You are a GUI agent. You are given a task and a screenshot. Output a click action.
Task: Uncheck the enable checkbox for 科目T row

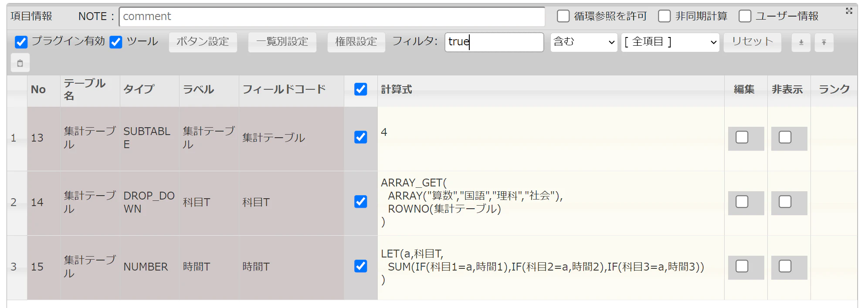tap(361, 202)
